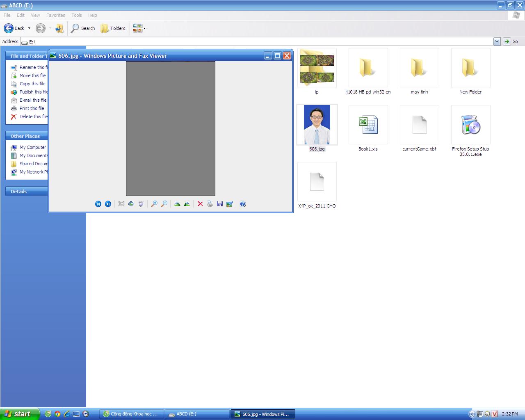The image size is (525, 420).
Task: Print the picture from viewer toolbar
Action: 210,204
